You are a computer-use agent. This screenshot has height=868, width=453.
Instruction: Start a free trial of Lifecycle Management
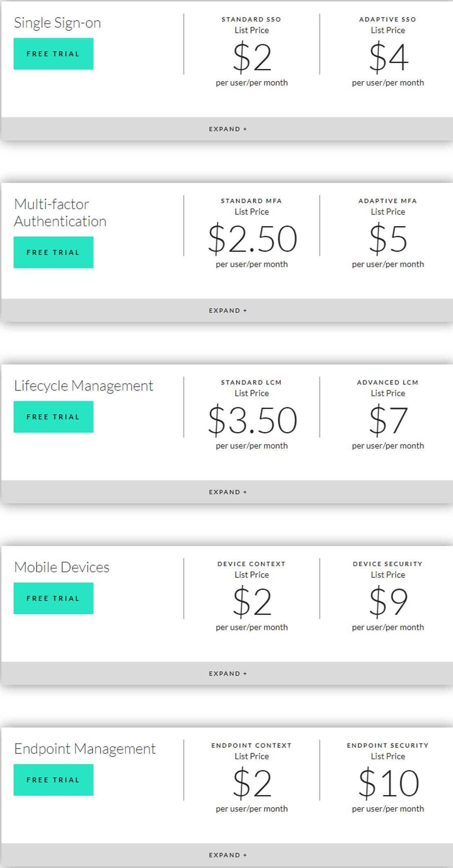tap(53, 416)
